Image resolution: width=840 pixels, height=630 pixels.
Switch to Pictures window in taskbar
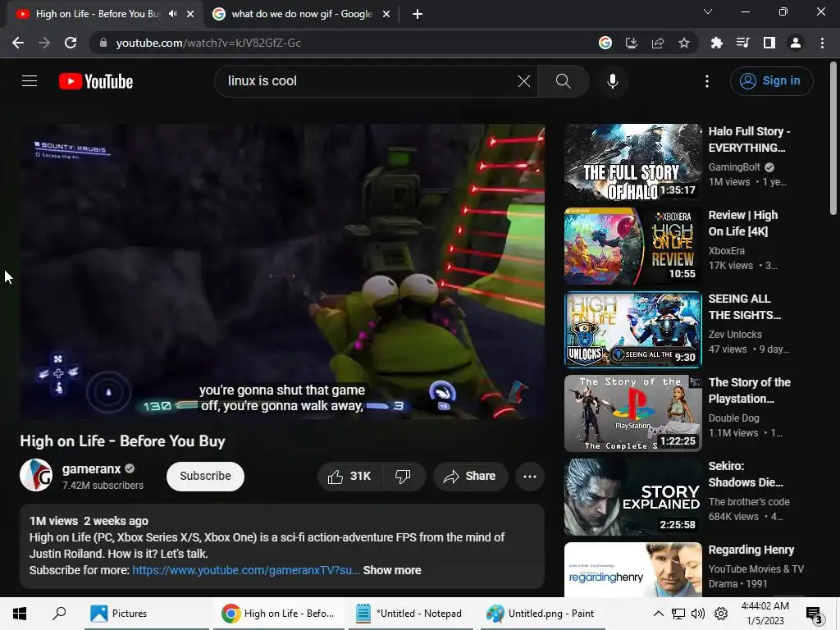point(147,614)
